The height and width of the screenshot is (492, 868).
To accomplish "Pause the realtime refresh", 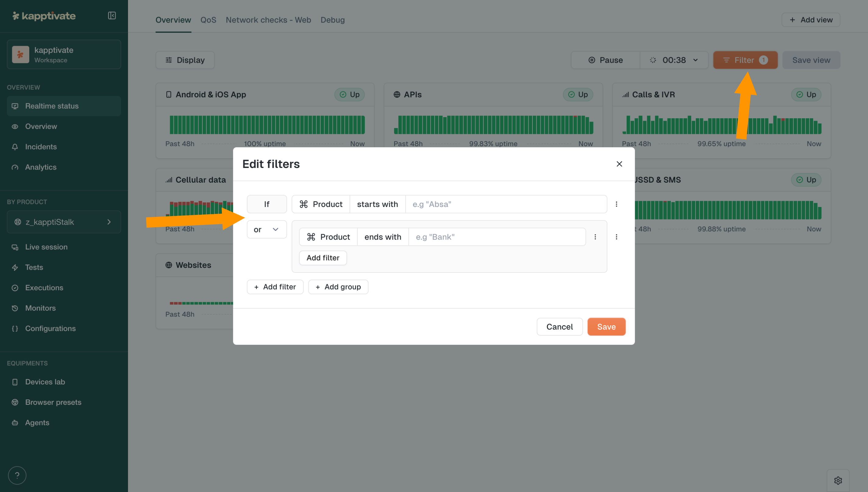I will point(606,60).
